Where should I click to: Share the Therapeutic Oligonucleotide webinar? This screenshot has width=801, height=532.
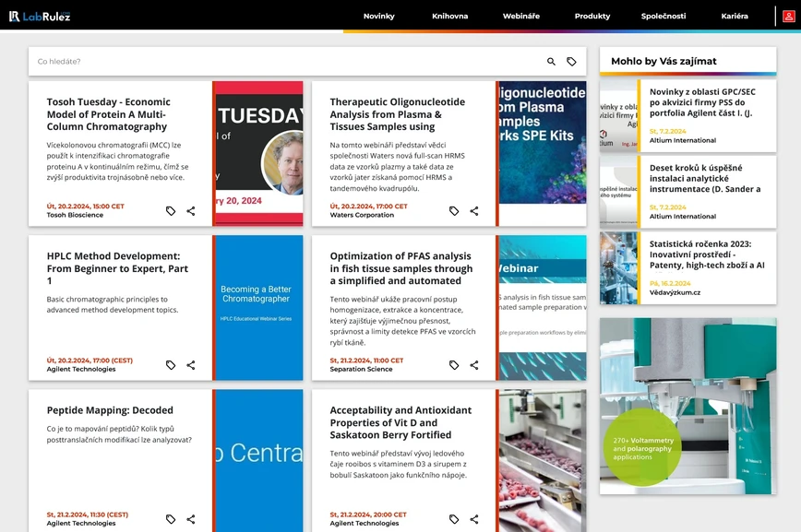click(x=474, y=211)
